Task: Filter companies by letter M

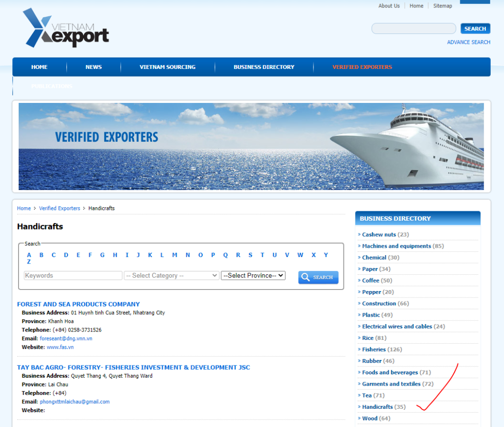Action: pyautogui.click(x=175, y=255)
